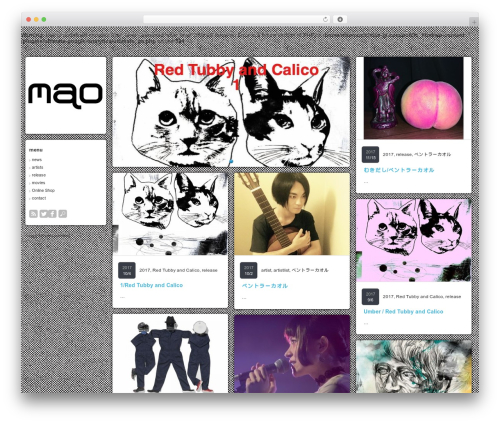Screen dimensions: 500x423
Task: Click the 2017 11/15 date badge
Action: point(370,154)
